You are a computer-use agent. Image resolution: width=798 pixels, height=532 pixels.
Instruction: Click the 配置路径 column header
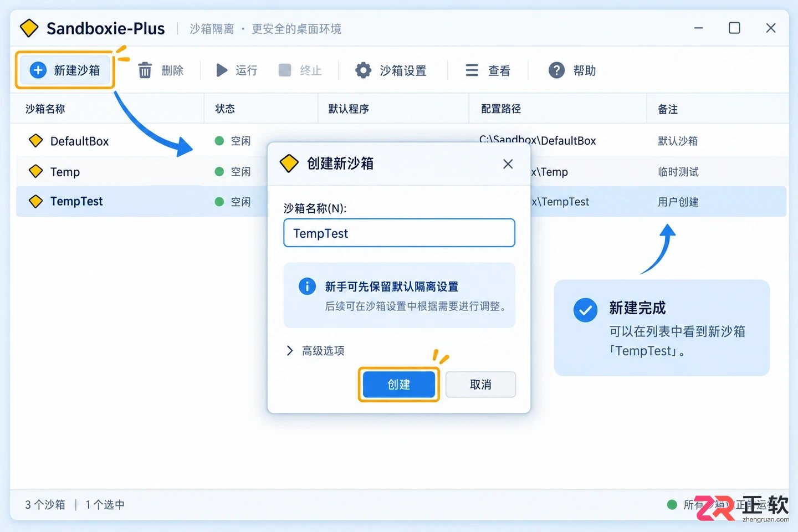[501, 109]
